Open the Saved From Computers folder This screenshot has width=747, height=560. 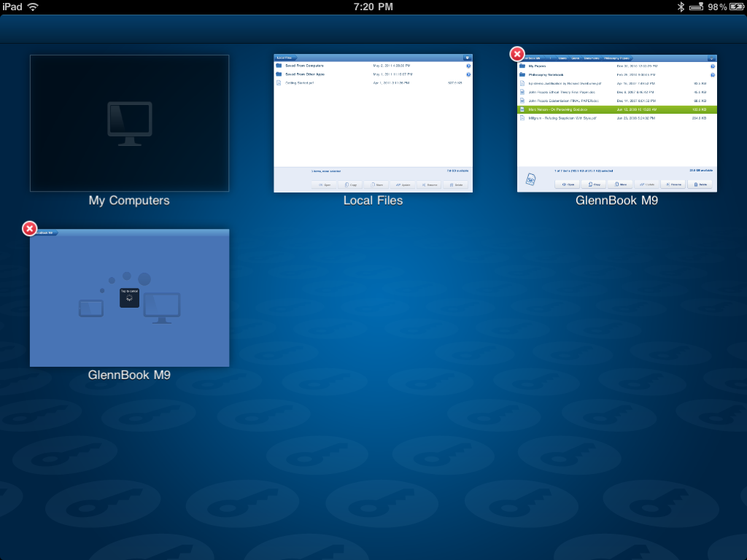[x=305, y=66]
